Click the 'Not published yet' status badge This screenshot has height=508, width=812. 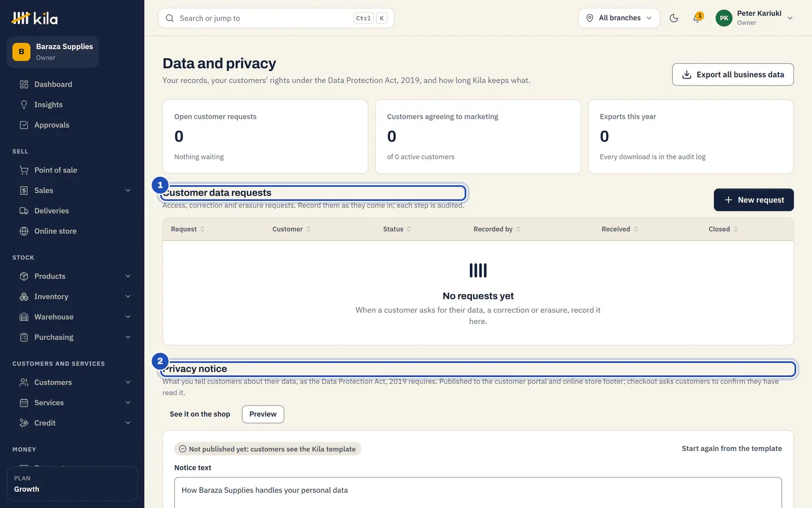tap(268, 449)
